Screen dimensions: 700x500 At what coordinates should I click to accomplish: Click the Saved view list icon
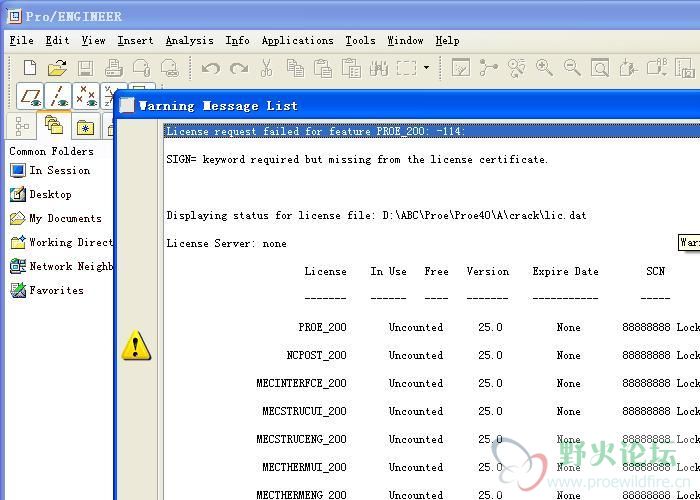click(x=656, y=68)
